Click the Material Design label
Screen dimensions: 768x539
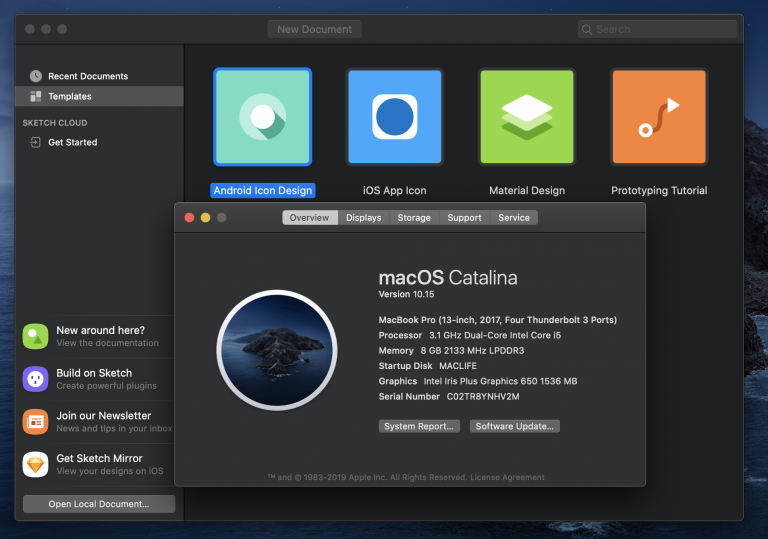pos(527,191)
